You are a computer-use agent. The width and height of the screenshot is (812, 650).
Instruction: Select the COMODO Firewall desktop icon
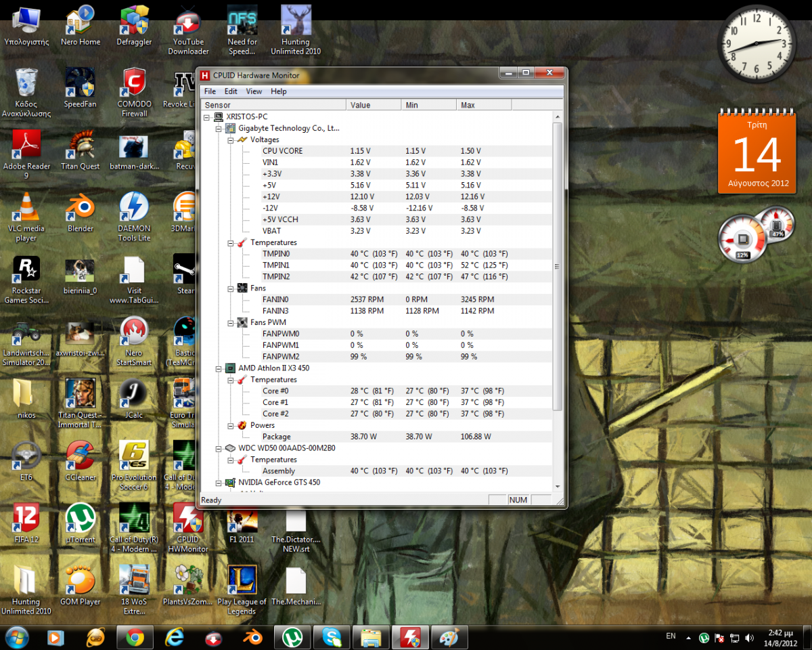pyautogui.click(x=134, y=93)
